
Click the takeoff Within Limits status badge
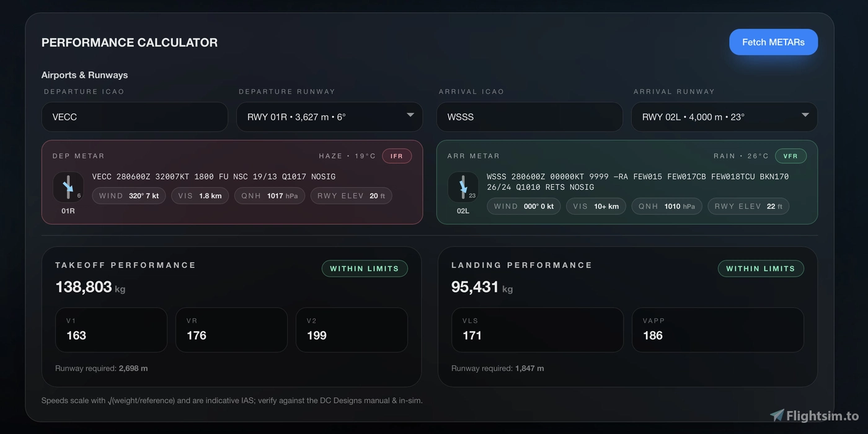[365, 268]
